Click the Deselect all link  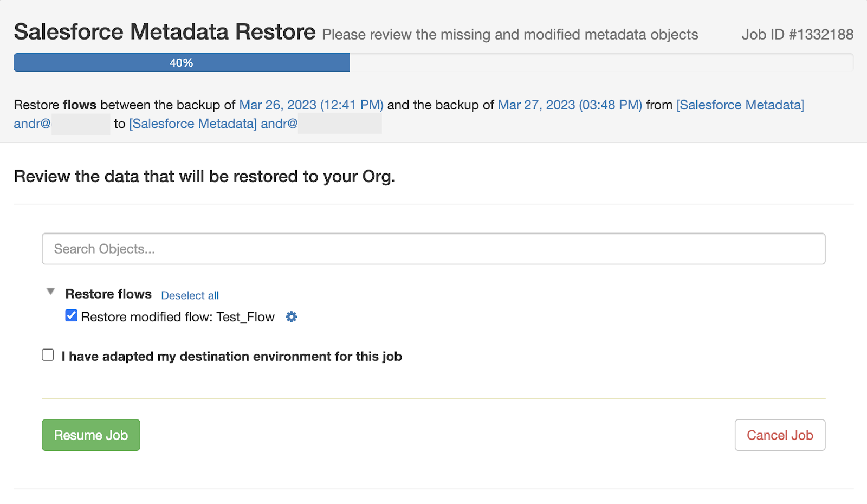190,295
